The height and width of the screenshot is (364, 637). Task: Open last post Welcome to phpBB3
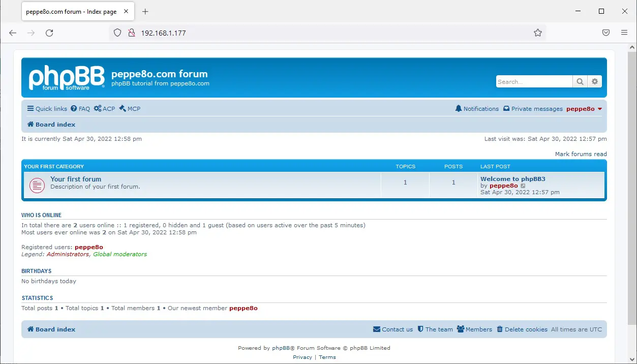513,179
